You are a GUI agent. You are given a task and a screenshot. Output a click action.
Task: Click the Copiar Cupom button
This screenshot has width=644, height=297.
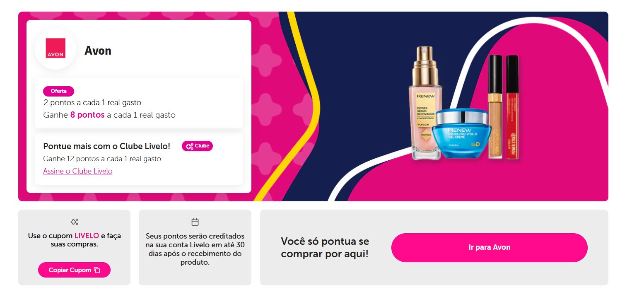(x=74, y=270)
